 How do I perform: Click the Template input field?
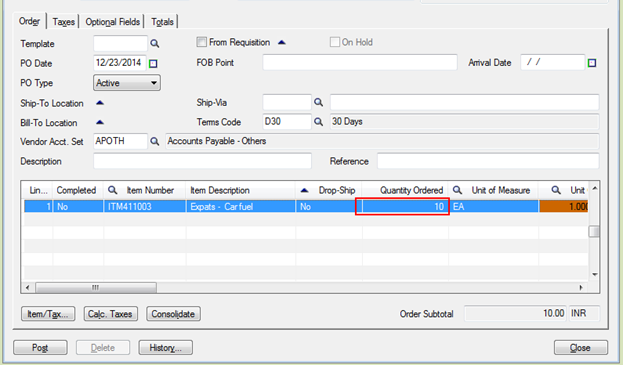point(120,43)
